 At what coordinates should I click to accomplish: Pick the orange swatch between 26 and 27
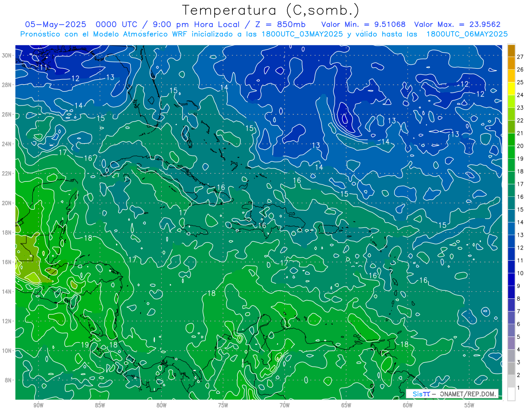512,63
